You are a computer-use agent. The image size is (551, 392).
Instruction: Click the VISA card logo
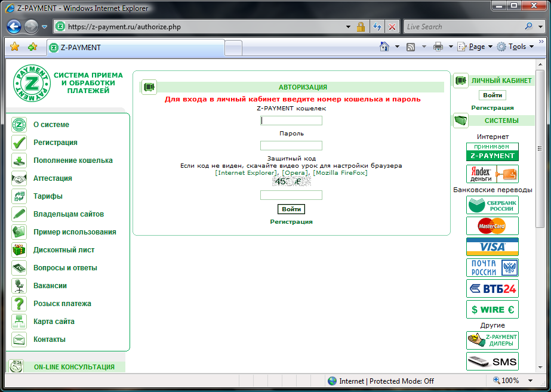[492, 246]
